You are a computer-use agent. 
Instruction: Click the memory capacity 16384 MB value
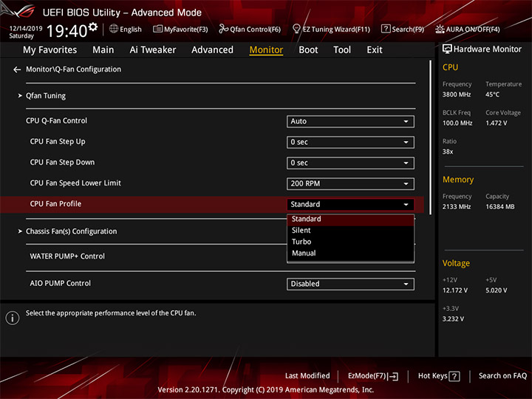point(499,207)
